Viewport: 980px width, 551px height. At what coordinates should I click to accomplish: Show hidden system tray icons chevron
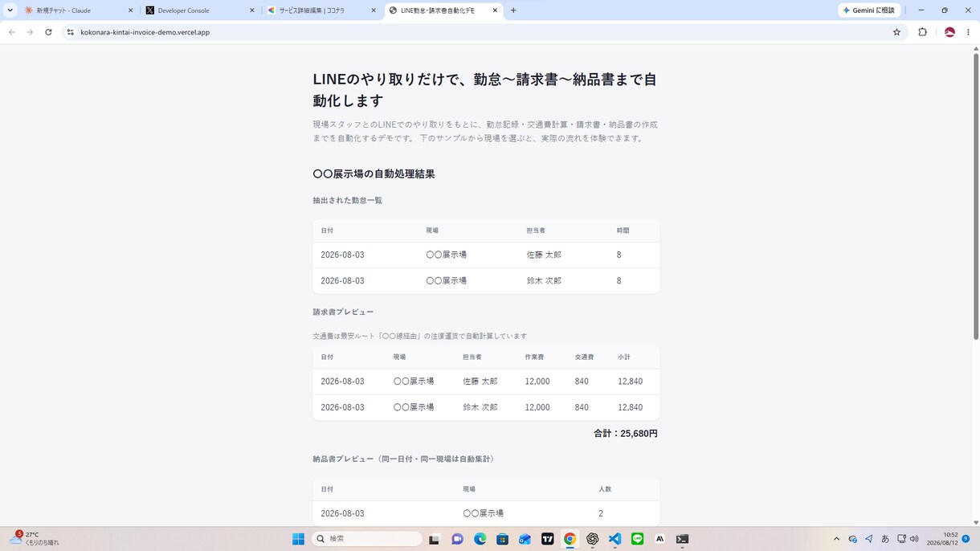coord(836,539)
